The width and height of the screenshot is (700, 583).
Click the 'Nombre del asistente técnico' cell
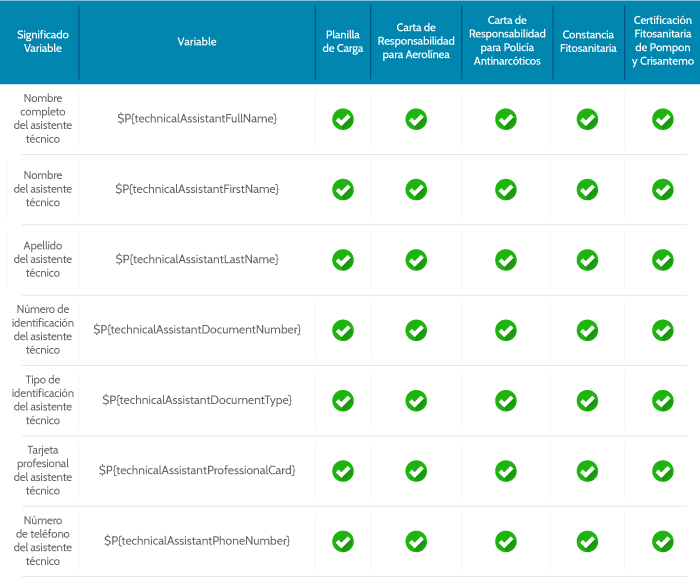tap(43, 189)
